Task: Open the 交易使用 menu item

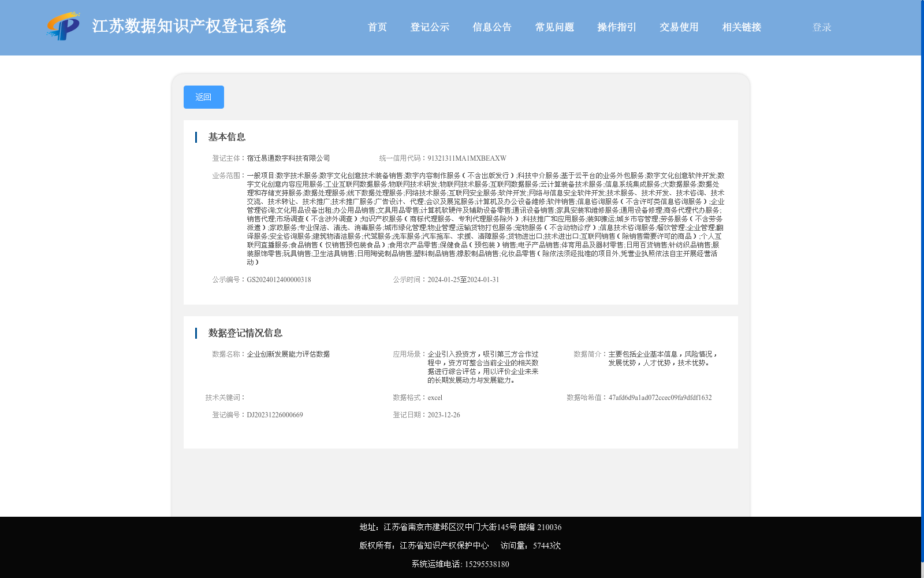Action: (x=679, y=27)
